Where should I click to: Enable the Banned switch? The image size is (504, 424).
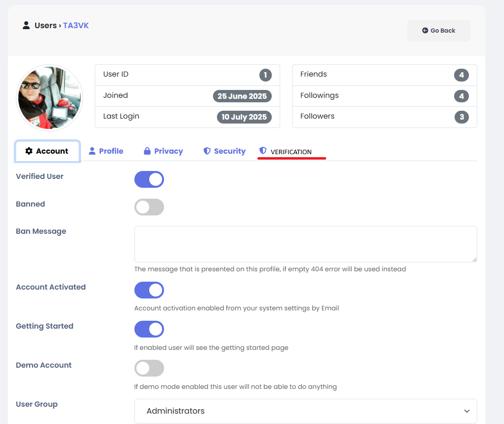click(149, 207)
